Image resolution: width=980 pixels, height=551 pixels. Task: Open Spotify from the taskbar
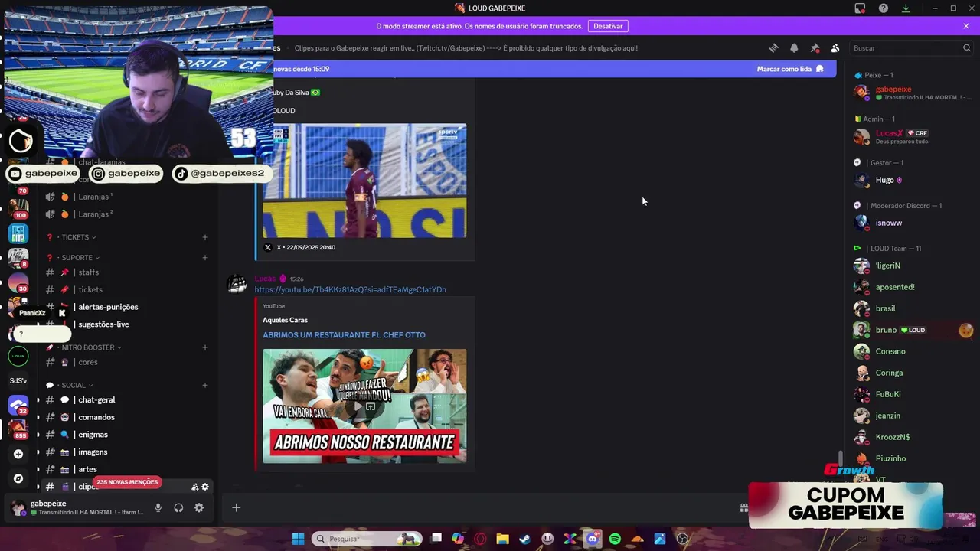tap(615, 539)
